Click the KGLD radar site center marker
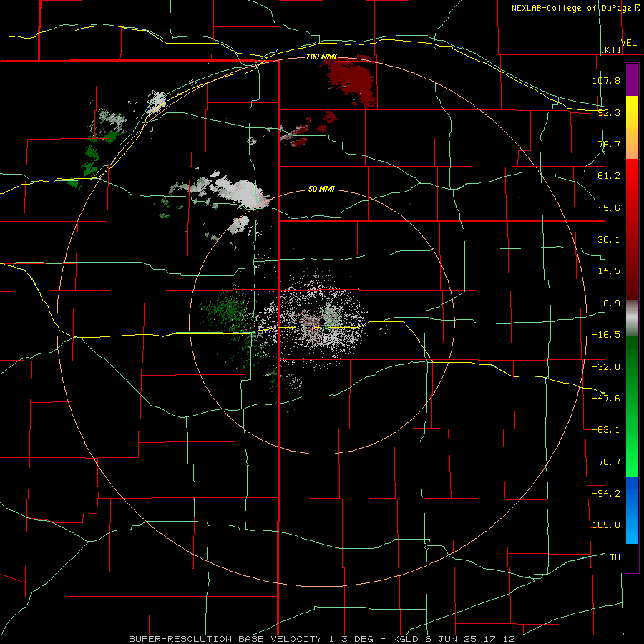The width and height of the screenshot is (644, 644). [x=321, y=321]
